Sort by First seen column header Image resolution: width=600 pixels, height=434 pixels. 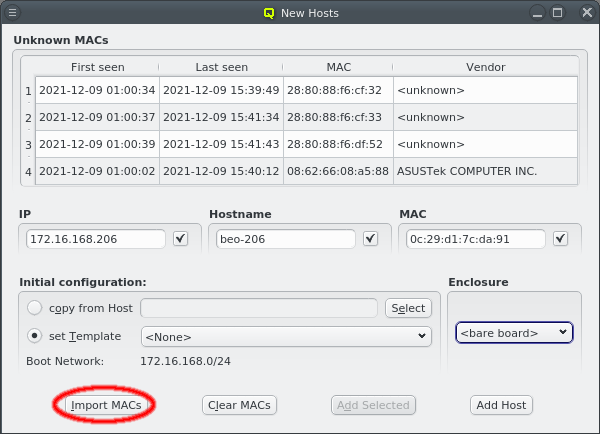(97, 67)
